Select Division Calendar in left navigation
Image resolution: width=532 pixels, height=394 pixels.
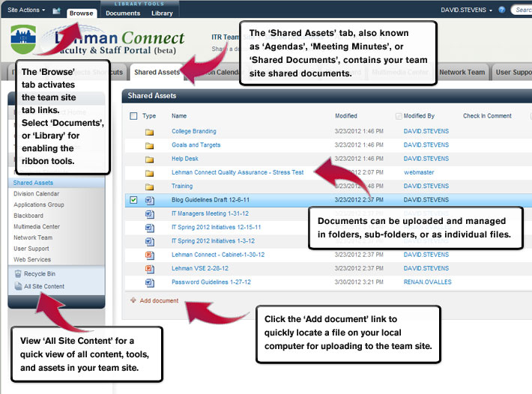(x=36, y=193)
